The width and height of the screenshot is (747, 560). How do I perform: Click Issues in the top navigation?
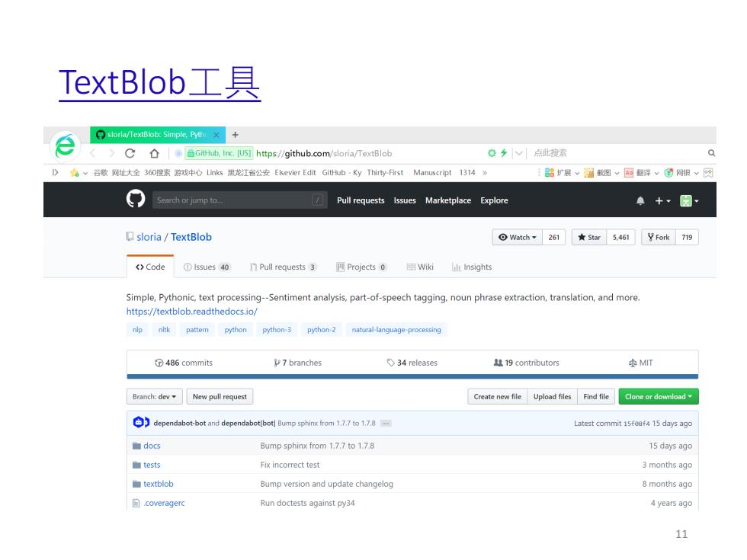click(x=405, y=200)
